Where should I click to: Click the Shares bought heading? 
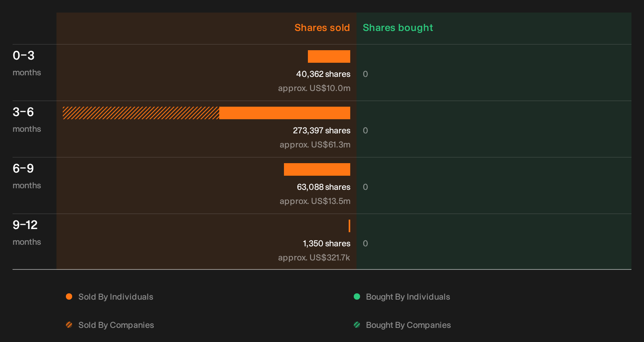(x=398, y=28)
